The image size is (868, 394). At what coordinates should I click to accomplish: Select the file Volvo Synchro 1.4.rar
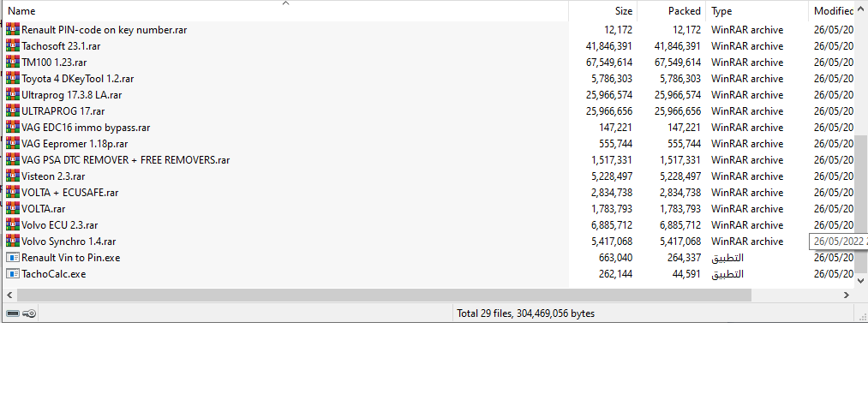coord(69,242)
